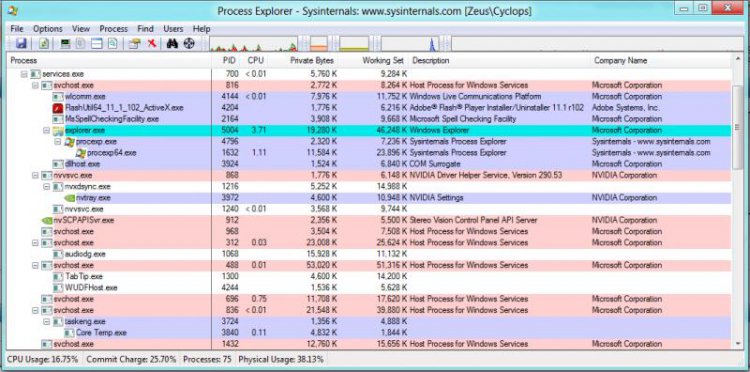Click the nvSCPAPISvr.exe NVIDIA icon
750x372 pixels.
tap(47, 220)
